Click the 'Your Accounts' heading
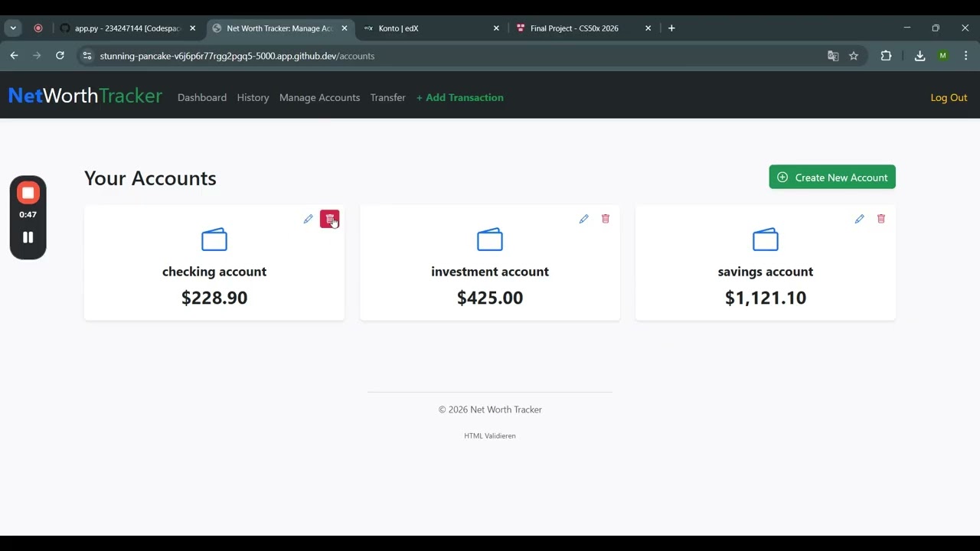 [150, 178]
